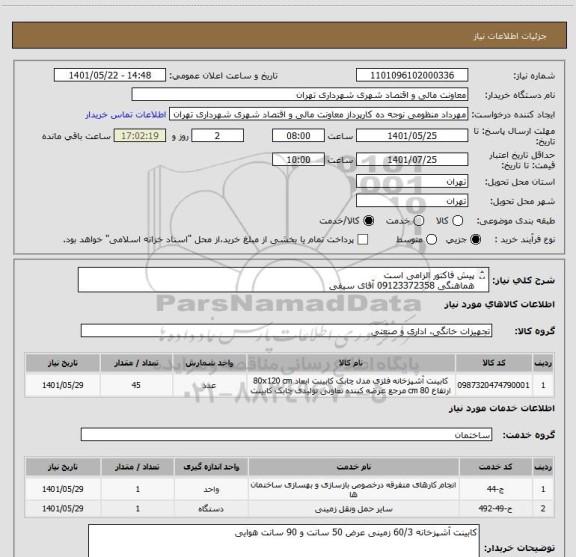This screenshot has width=576, height=557.
Task: Click the announcement date field 1401/05/22 - 14:48
Action: (110, 75)
